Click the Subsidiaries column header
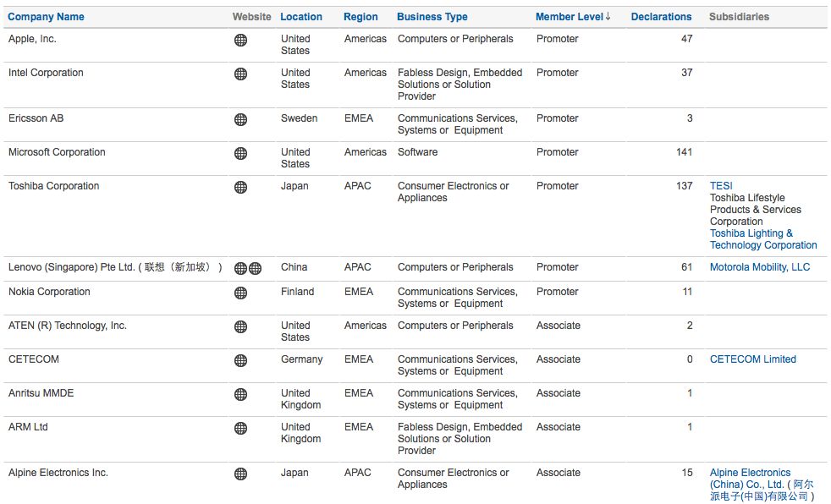This screenshot has height=504, width=831. pyautogui.click(x=739, y=16)
